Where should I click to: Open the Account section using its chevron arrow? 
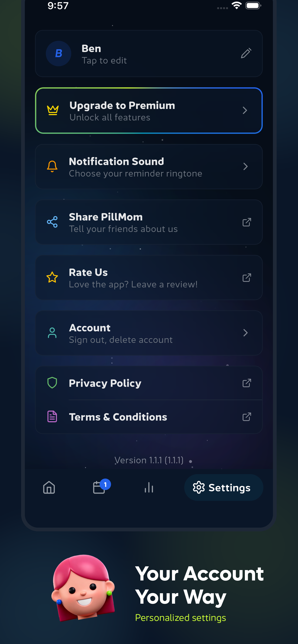[x=246, y=333]
